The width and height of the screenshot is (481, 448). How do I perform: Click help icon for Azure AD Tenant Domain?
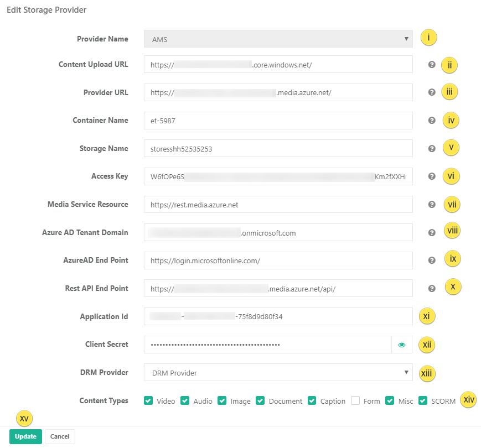tap(432, 232)
